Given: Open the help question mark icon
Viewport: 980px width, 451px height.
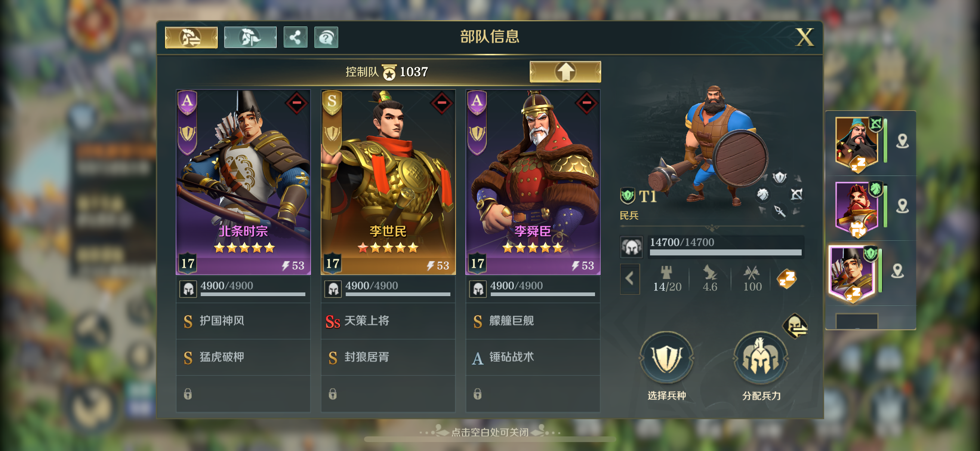Looking at the screenshot, I should tap(326, 37).
